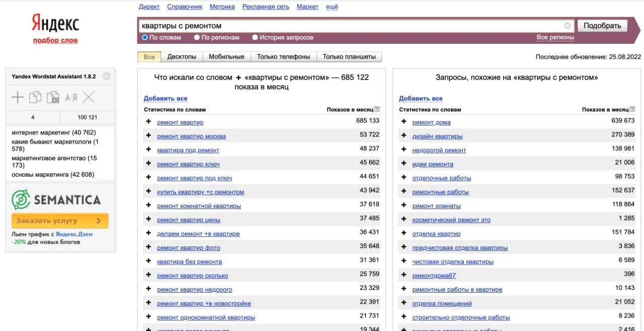Click plus next to 'дизайн квартиры'
644x331 pixels.
[x=404, y=136]
